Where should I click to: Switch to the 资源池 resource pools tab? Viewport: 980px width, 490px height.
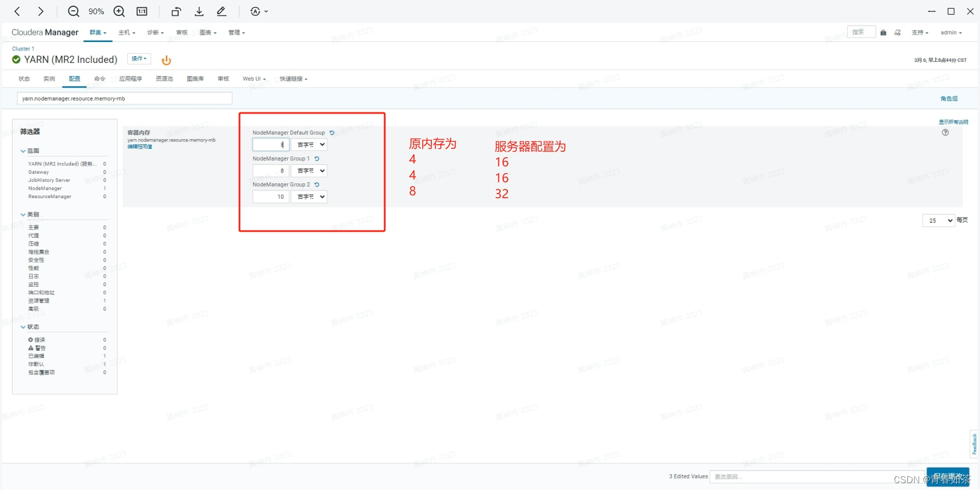pos(164,79)
